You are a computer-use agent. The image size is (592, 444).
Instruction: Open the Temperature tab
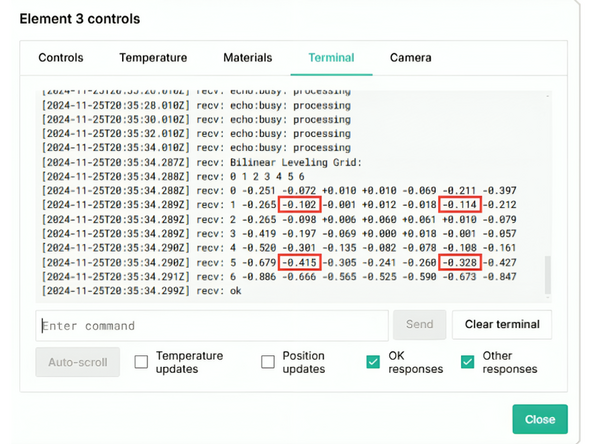[153, 58]
